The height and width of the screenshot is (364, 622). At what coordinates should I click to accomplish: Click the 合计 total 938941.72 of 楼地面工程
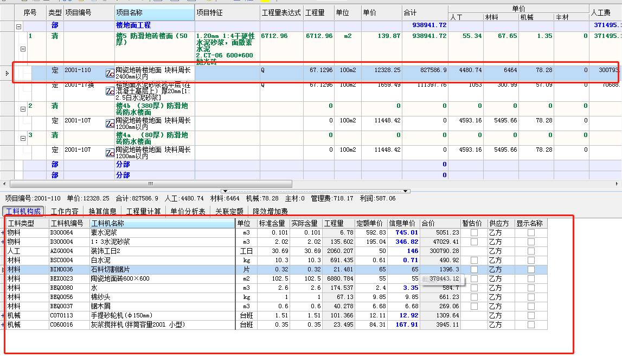pyautogui.click(x=429, y=25)
